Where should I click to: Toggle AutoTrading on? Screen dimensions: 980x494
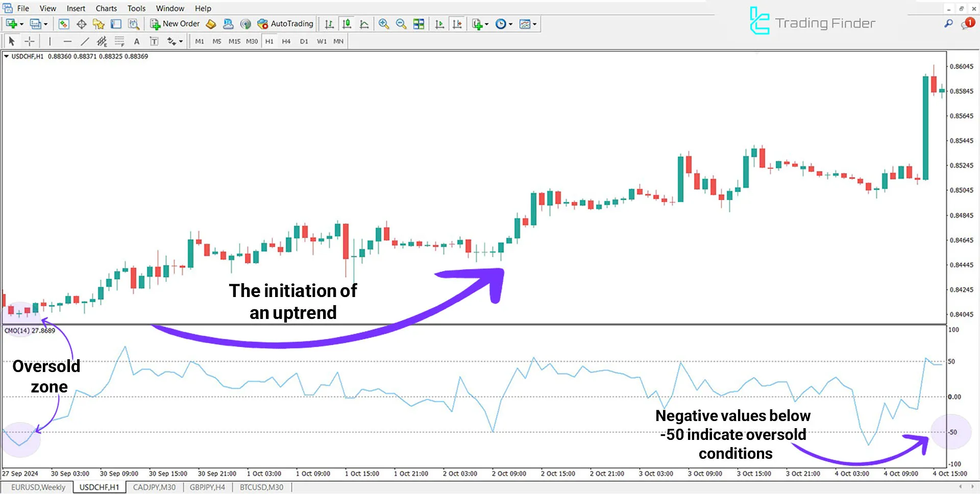click(x=285, y=23)
